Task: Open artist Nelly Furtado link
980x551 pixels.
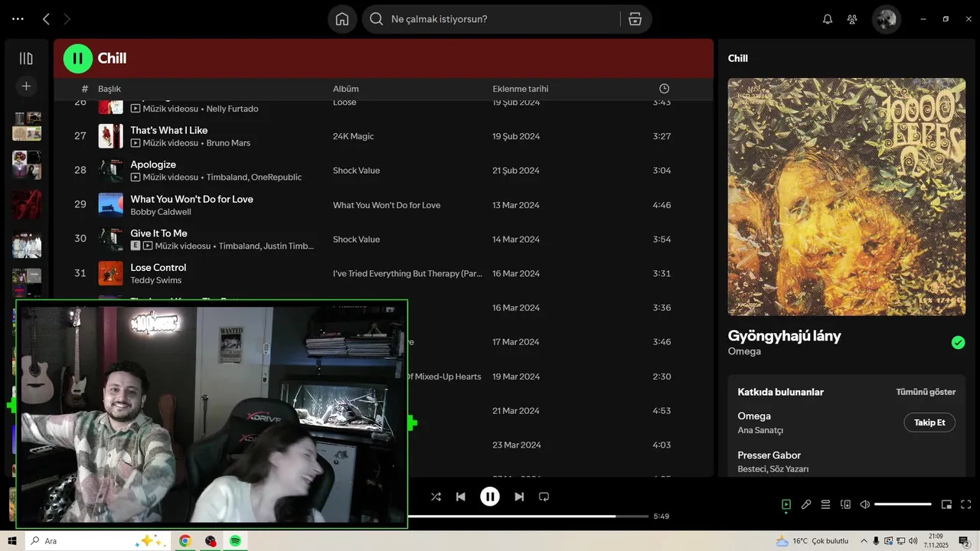Action: click(232, 109)
